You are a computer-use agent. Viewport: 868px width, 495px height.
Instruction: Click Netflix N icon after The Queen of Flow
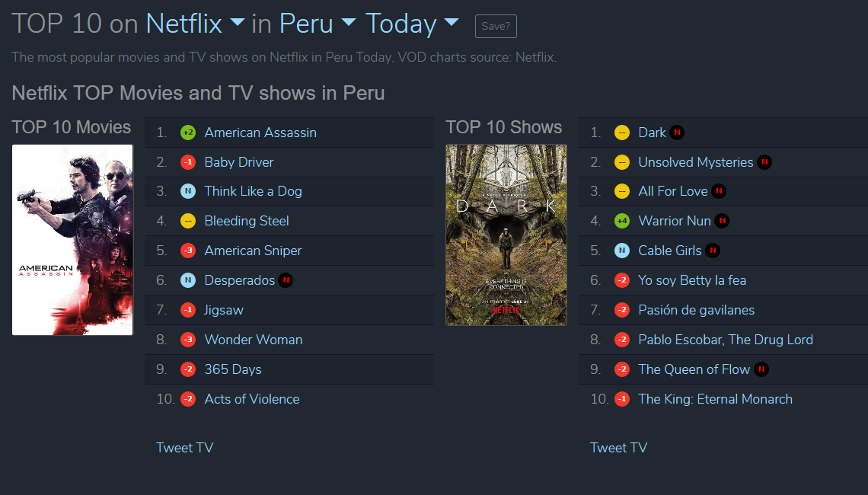tap(761, 369)
